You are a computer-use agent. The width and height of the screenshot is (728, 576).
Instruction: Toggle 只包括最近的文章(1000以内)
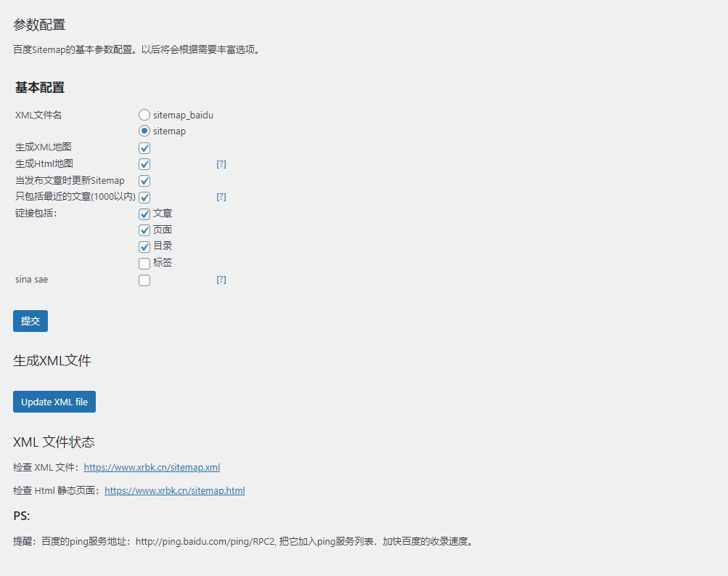[x=144, y=197]
